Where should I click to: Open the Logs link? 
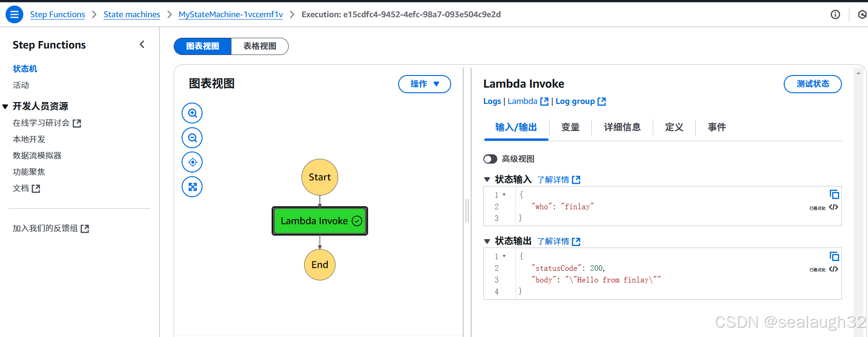pyautogui.click(x=492, y=101)
